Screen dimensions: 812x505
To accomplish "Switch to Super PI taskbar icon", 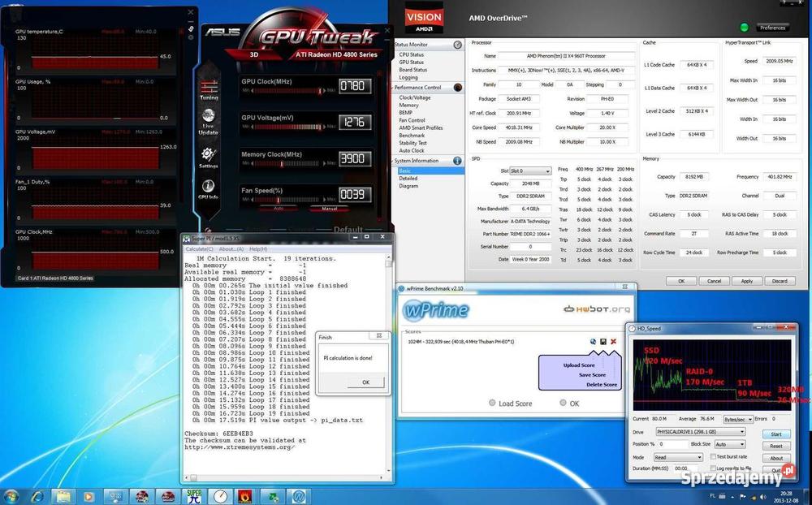I will [x=194, y=496].
